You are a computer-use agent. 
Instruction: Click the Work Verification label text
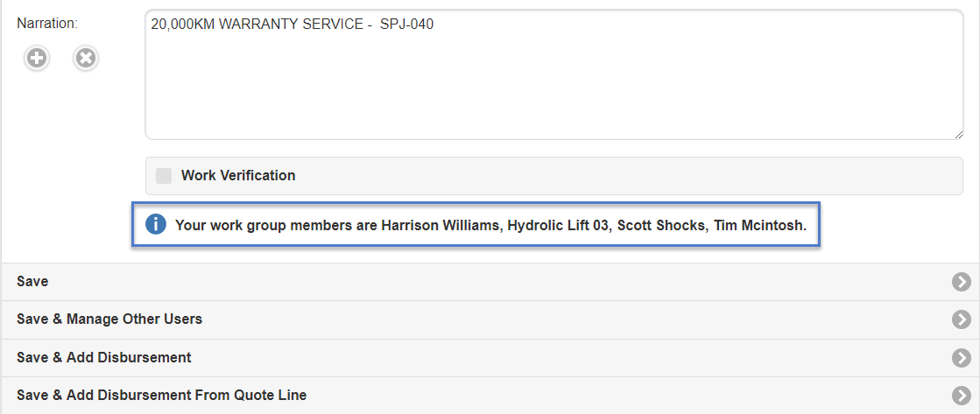(238, 176)
